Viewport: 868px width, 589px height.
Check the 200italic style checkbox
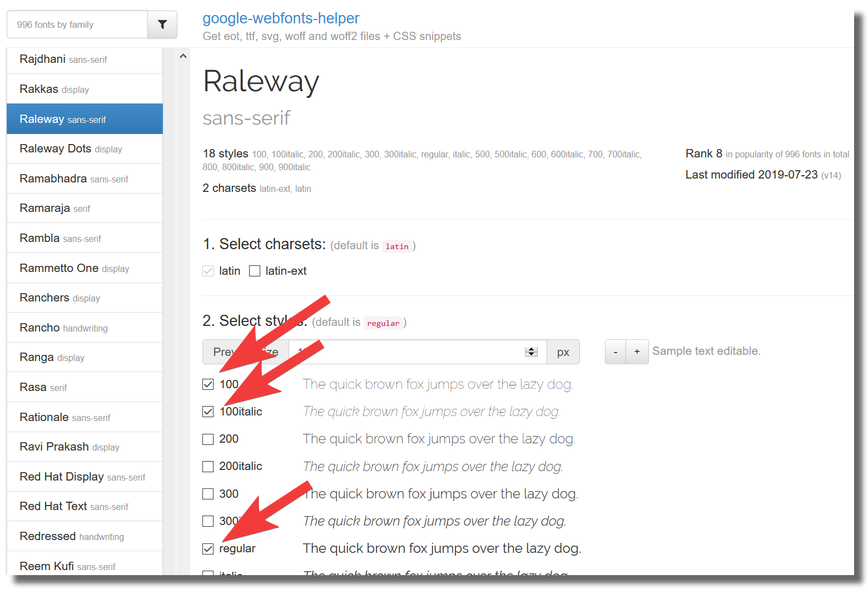[208, 467]
